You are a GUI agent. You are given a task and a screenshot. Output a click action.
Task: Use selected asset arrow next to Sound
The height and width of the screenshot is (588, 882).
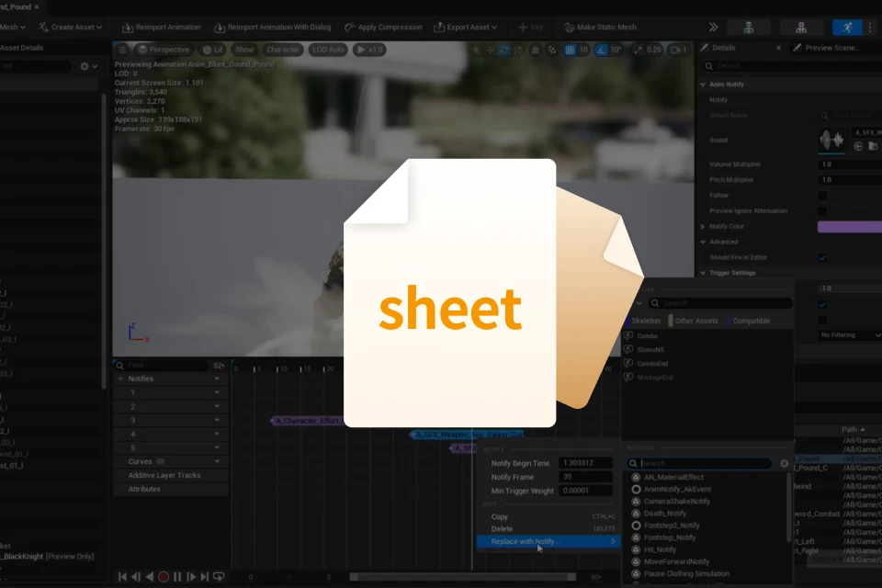[858, 146]
